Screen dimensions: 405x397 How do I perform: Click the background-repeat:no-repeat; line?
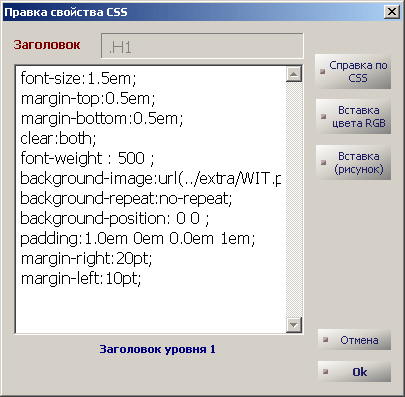tap(126, 199)
